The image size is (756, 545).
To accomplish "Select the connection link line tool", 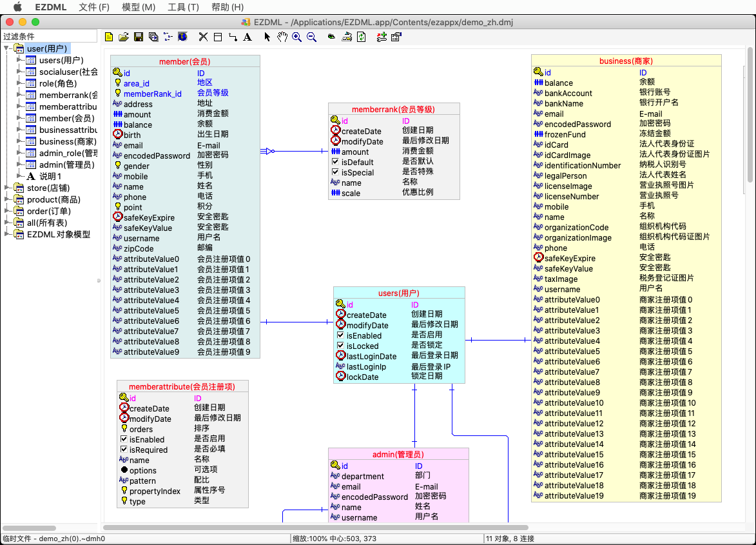I will pyautogui.click(x=233, y=37).
